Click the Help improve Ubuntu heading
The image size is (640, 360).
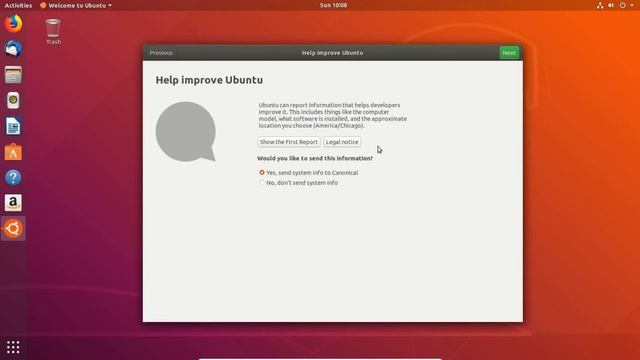[209, 80]
